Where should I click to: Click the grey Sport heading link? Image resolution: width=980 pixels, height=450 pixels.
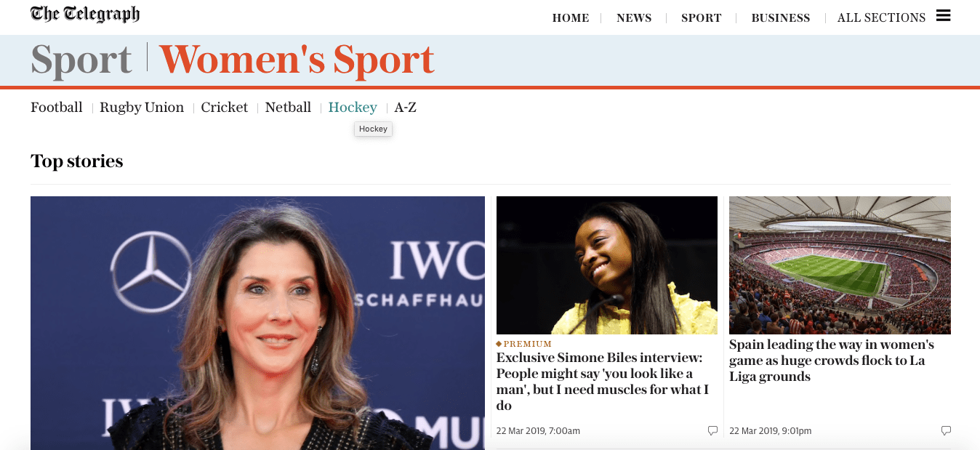click(81, 60)
